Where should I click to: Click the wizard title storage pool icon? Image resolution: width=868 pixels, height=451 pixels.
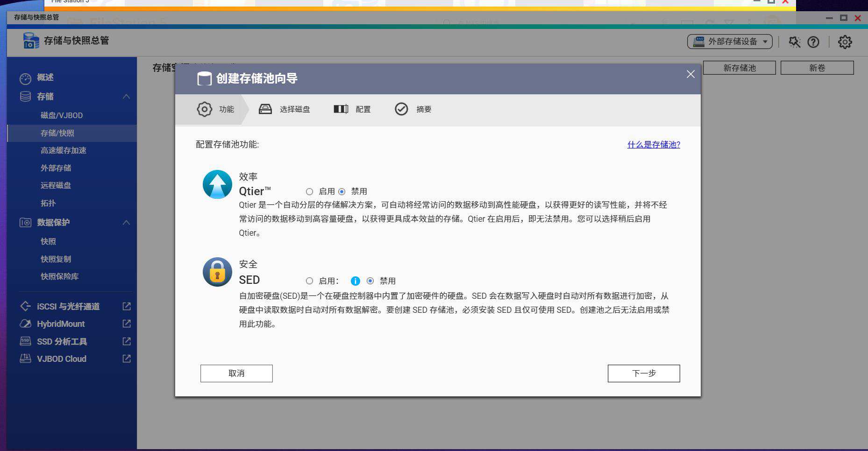click(x=204, y=78)
